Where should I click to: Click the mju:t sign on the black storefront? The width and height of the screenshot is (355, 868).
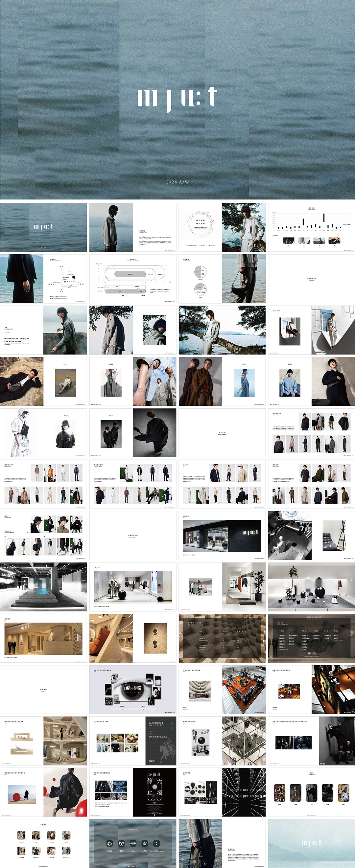coord(250,532)
